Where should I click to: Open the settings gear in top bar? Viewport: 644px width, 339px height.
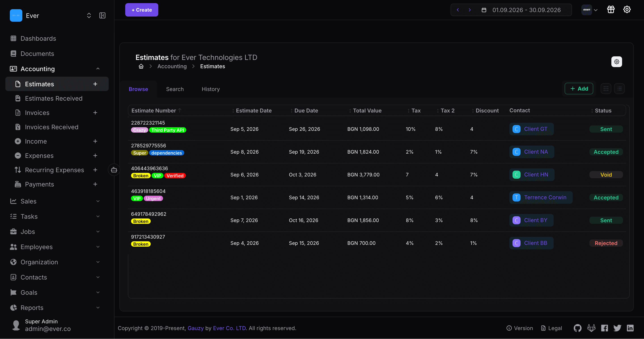point(627,9)
